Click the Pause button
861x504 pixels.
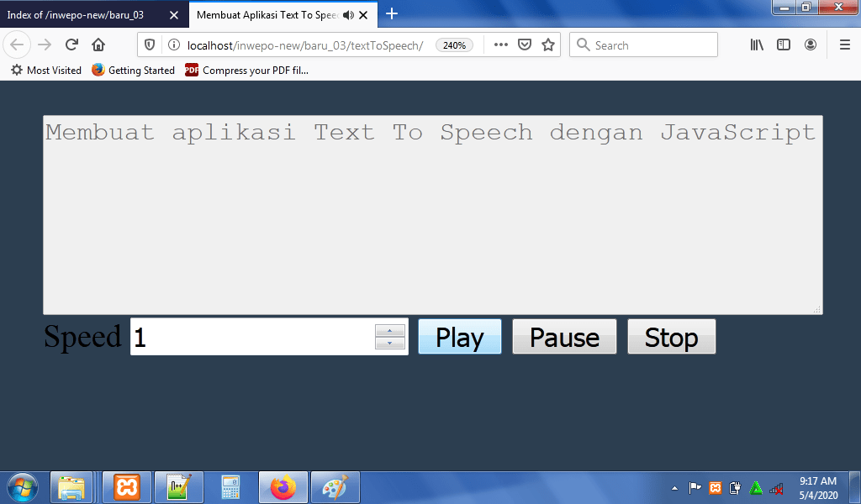tap(564, 337)
